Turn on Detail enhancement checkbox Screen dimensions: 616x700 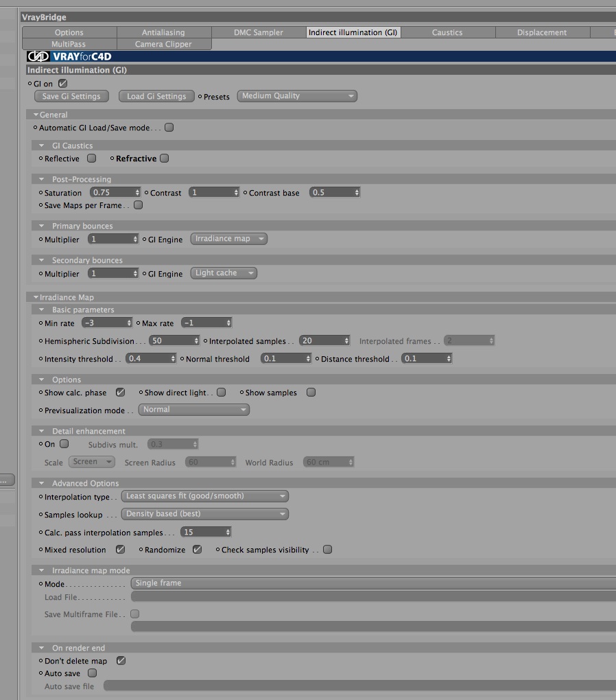pyautogui.click(x=64, y=444)
